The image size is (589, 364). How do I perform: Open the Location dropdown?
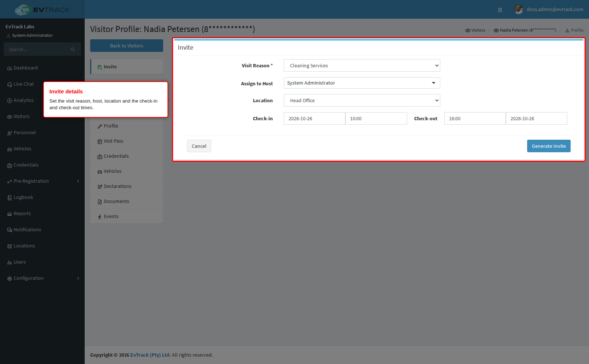[362, 100]
